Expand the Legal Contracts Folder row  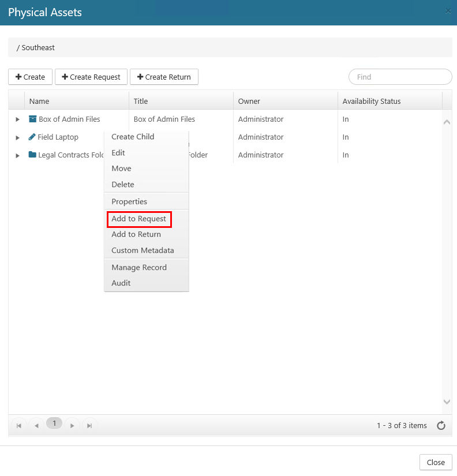click(x=17, y=155)
